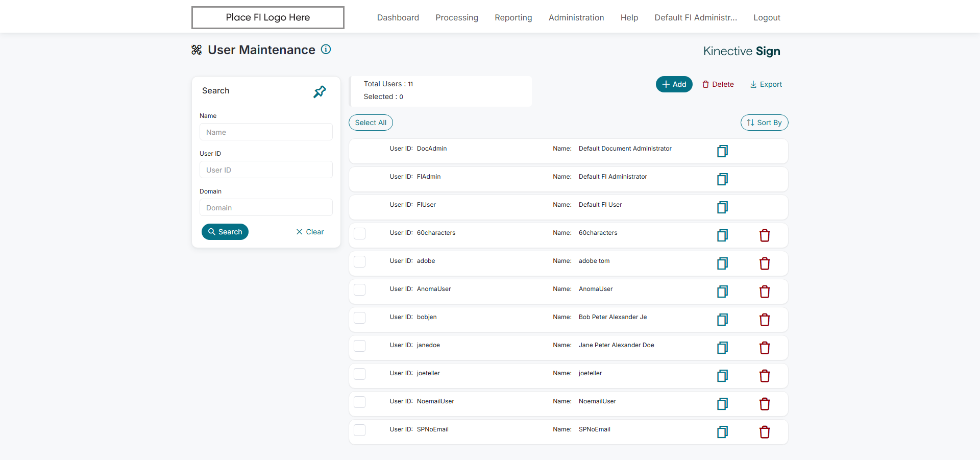The image size is (980, 460).
Task: Click the trash icon for adobe user
Action: coord(765,263)
